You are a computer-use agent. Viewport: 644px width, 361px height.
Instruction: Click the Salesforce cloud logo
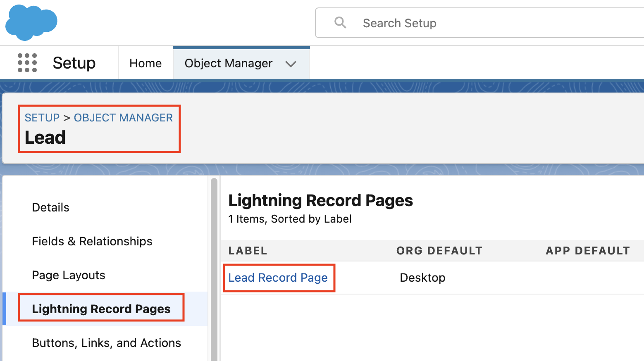click(31, 23)
